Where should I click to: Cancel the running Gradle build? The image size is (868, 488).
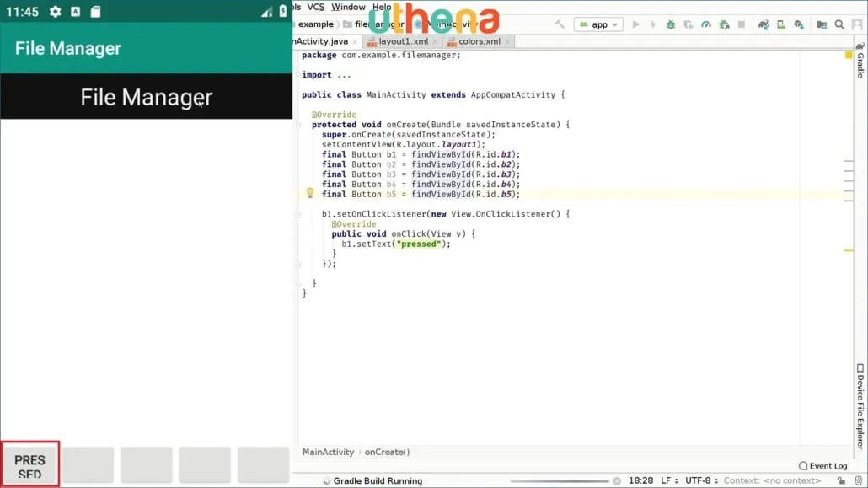617,480
